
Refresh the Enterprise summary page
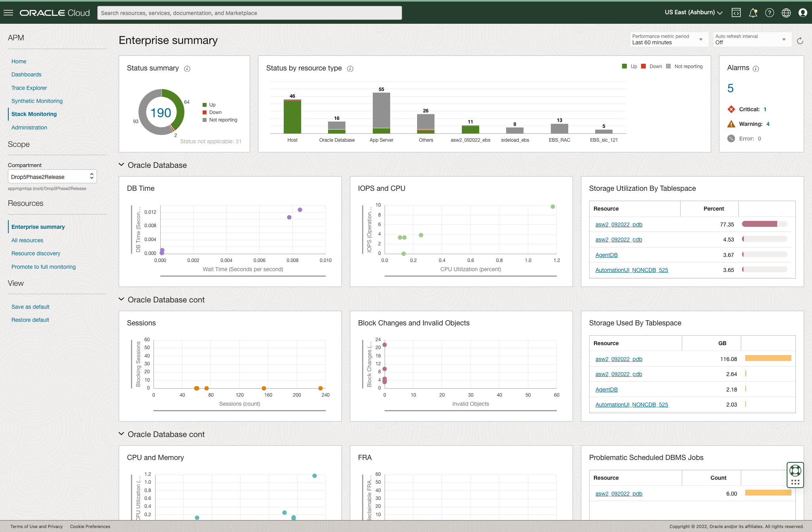point(800,40)
